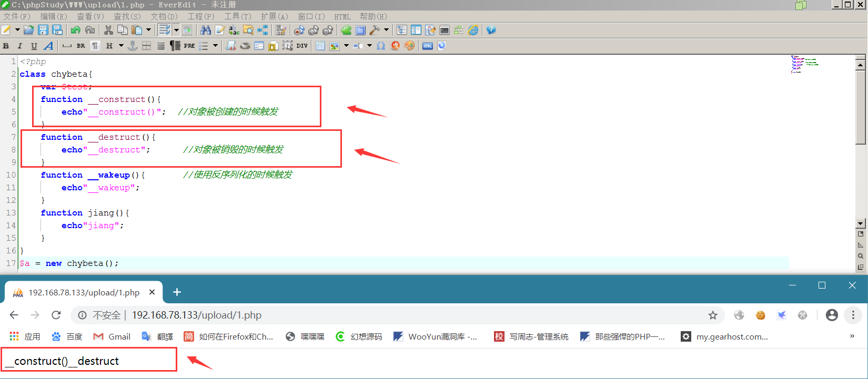Select the 192.168.78.133/upload/1.php browser tab
The width and height of the screenshot is (868, 379).
84,292
